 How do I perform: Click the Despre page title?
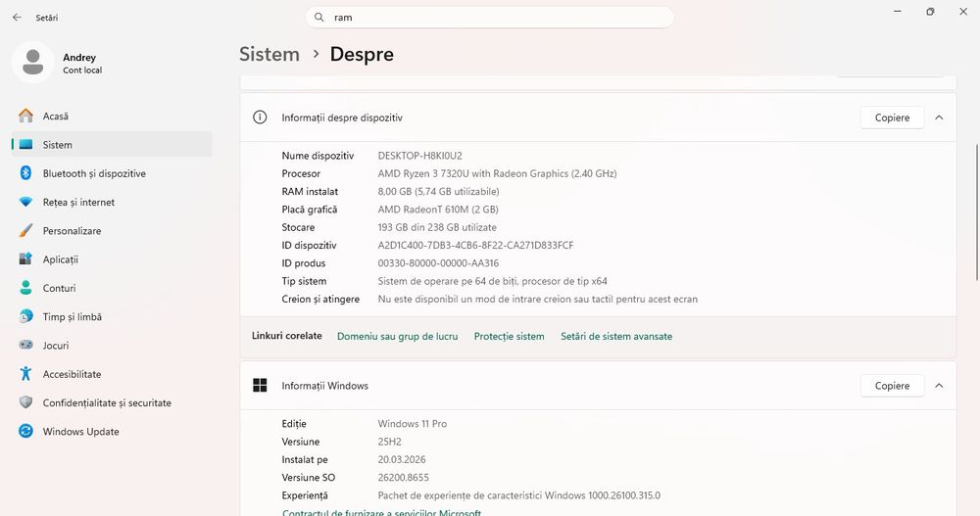pos(362,55)
